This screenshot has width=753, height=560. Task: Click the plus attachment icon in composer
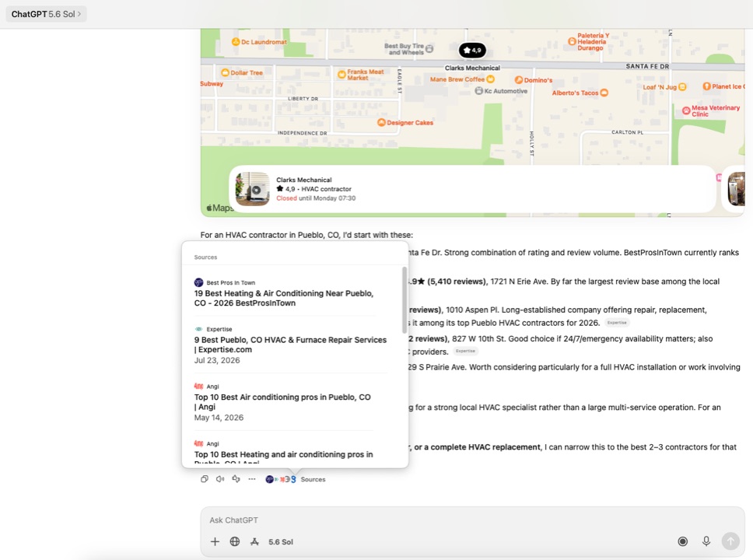[x=215, y=541]
